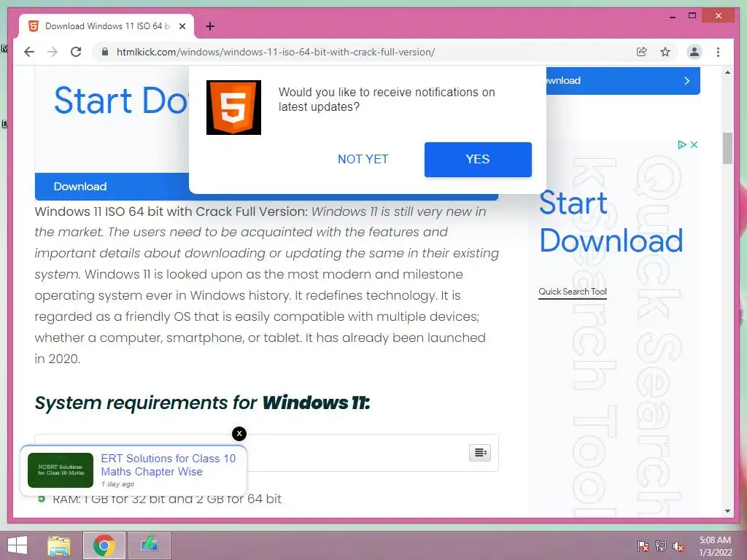Image resolution: width=747 pixels, height=560 pixels.
Task: Dismiss the NCERT notification card
Action: click(x=239, y=433)
